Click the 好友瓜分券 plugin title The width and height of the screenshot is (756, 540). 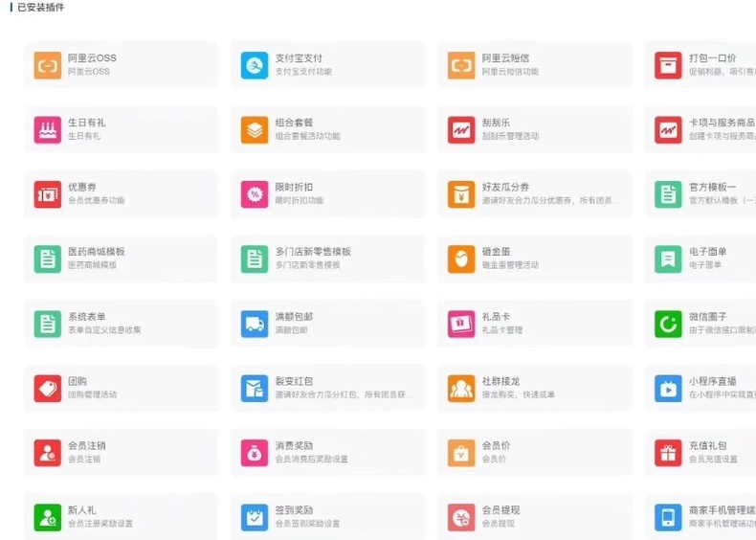(x=506, y=187)
